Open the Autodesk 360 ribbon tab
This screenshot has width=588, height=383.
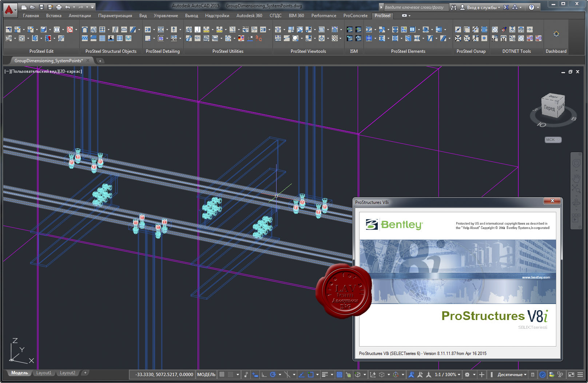[x=249, y=16]
